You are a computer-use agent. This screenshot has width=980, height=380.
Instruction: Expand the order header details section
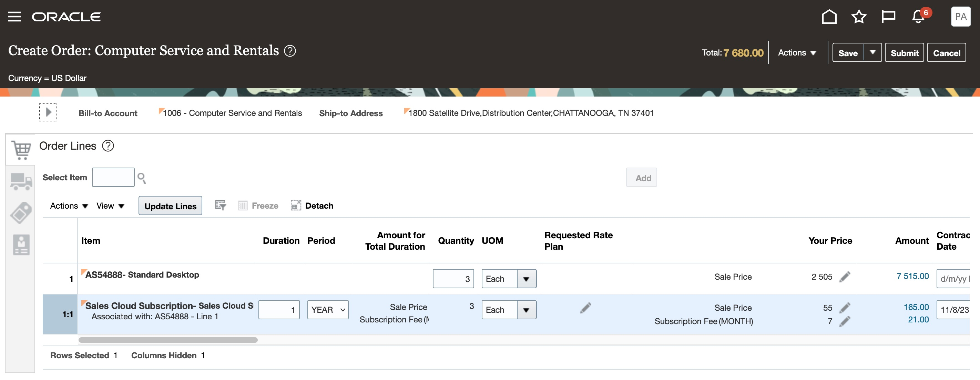tap(48, 112)
